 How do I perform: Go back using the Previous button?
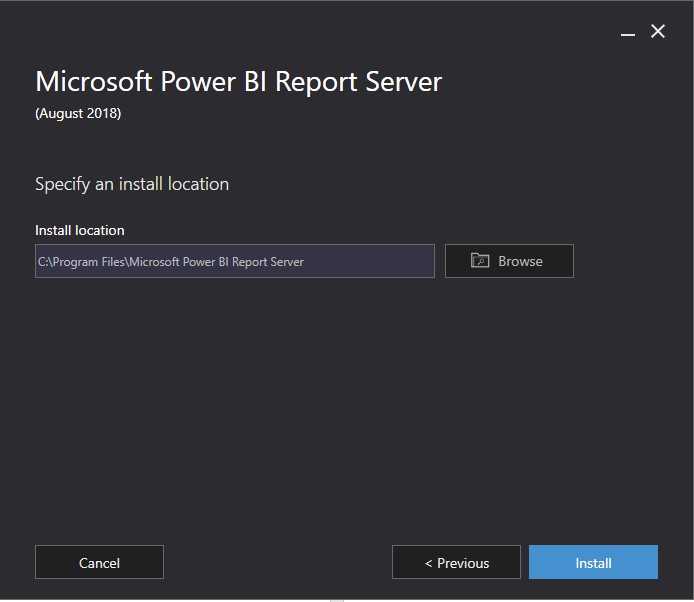click(456, 562)
